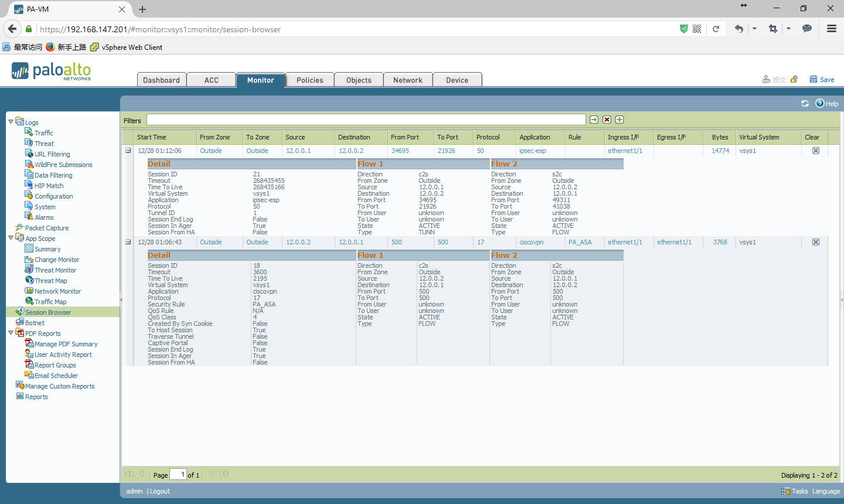Reload the browser page
844x504 pixels.
(716, 29)
